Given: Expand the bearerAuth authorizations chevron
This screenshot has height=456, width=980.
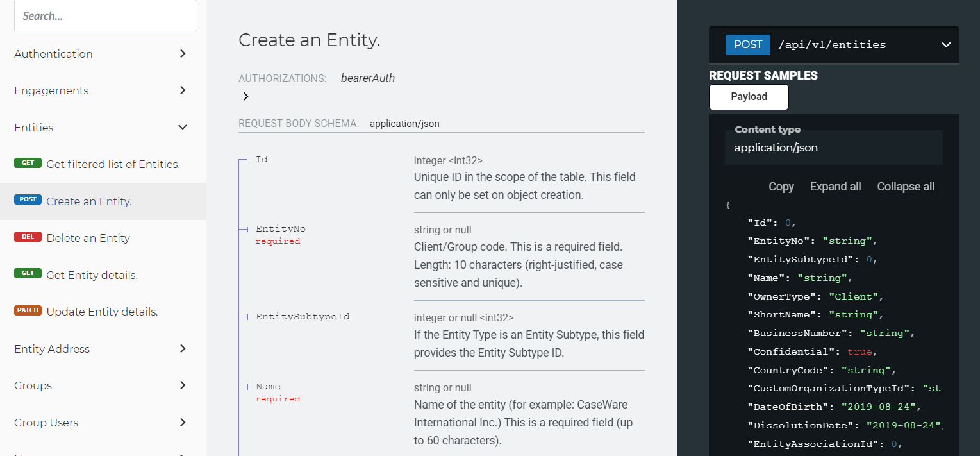Looking at the screenshot, I should click(x=245, y=97).
